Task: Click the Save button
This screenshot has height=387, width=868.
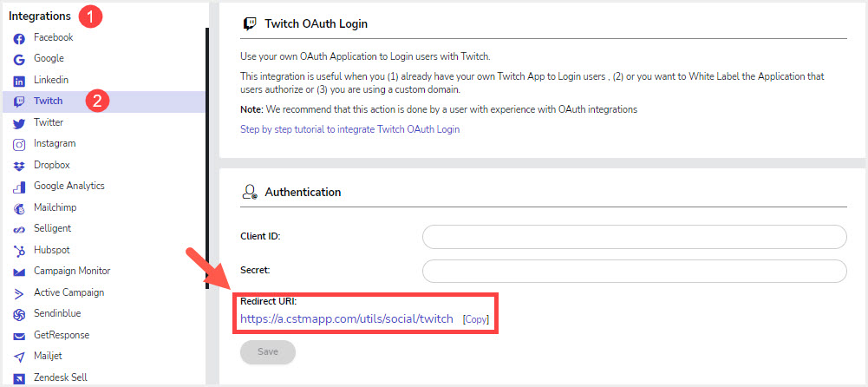Action: [x=268, y=352]
